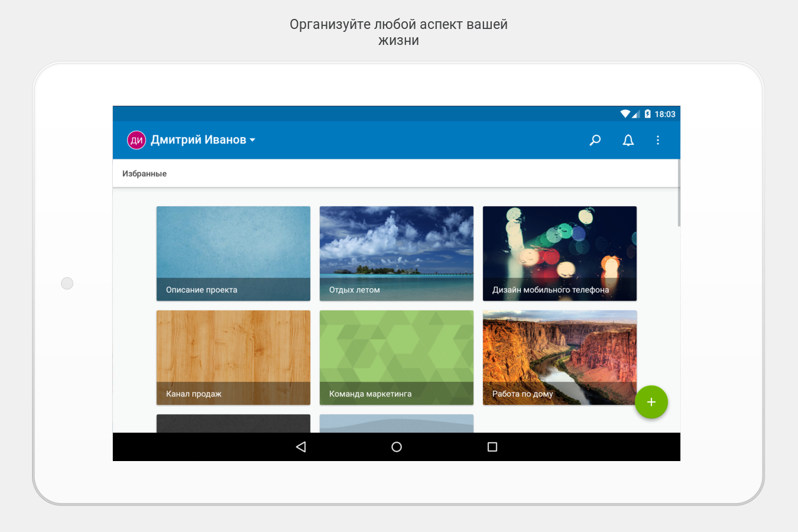Tap the Android home circle icon
Viewport: 798px width, 532px height.
point(397,447)
